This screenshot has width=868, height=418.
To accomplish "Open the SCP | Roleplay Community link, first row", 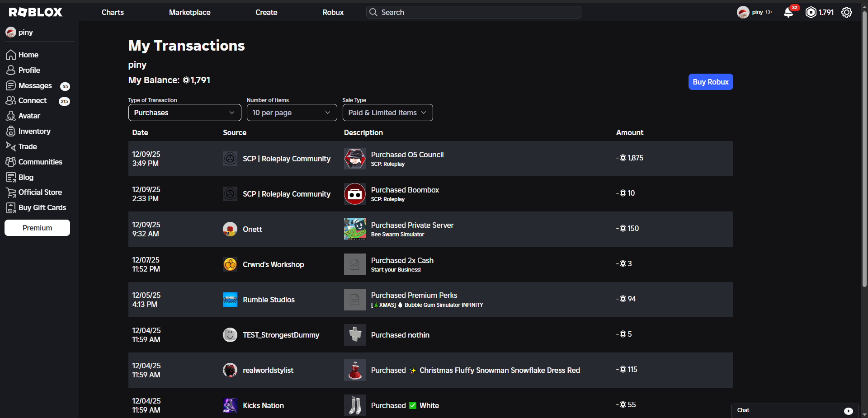I will click(x=287, y=159).
